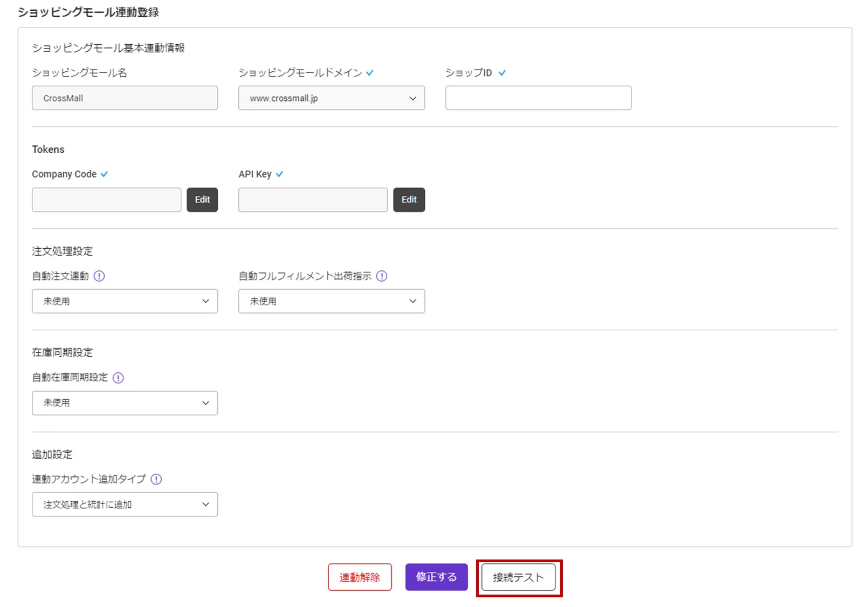Expand the 自動注文連動 dropdown

125,301
